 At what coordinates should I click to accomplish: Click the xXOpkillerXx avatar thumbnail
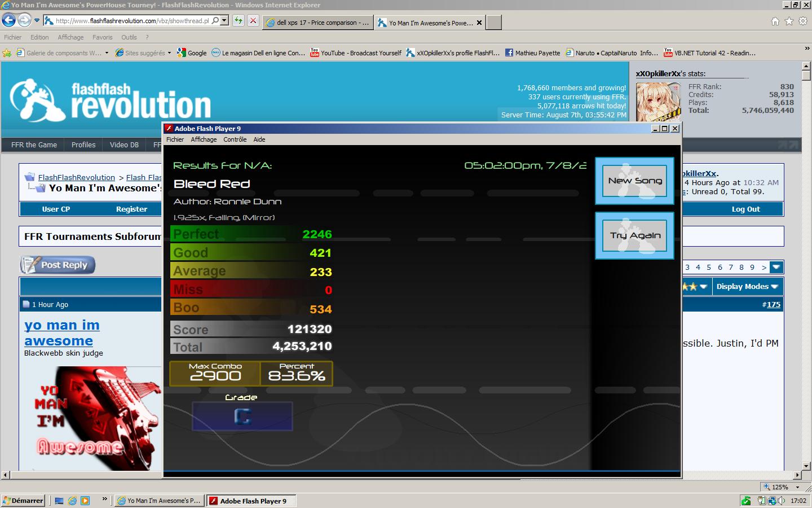point(659,102)
